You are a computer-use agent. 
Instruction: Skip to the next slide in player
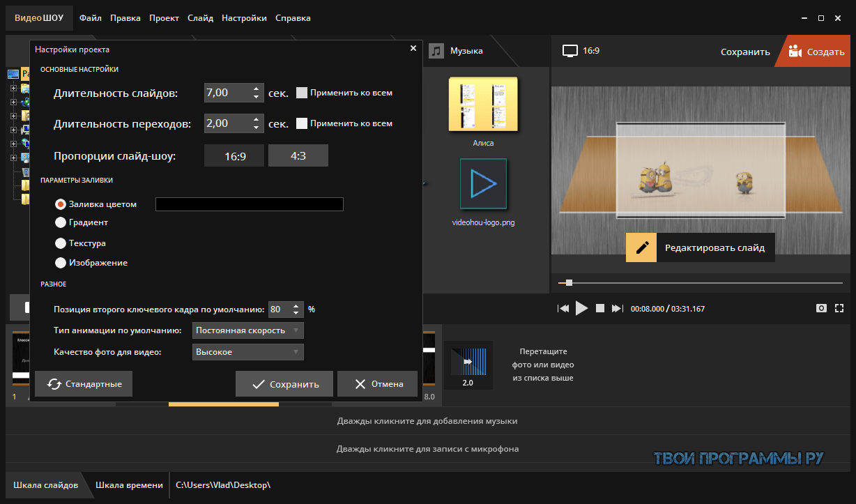tap(617, 308)
